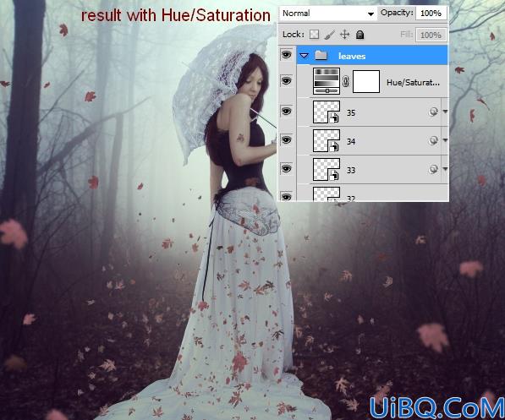Click Hue/Saturation adjustment layer thumbnail
The height and width of the screenshot is (420, 505).
[x=327, y=81]
